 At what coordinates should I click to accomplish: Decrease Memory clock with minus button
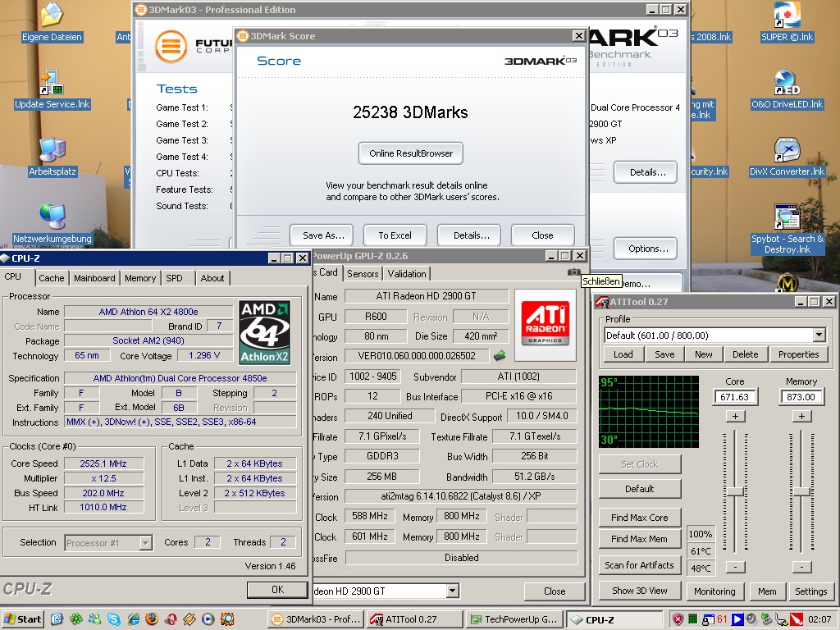pos(801,567)
